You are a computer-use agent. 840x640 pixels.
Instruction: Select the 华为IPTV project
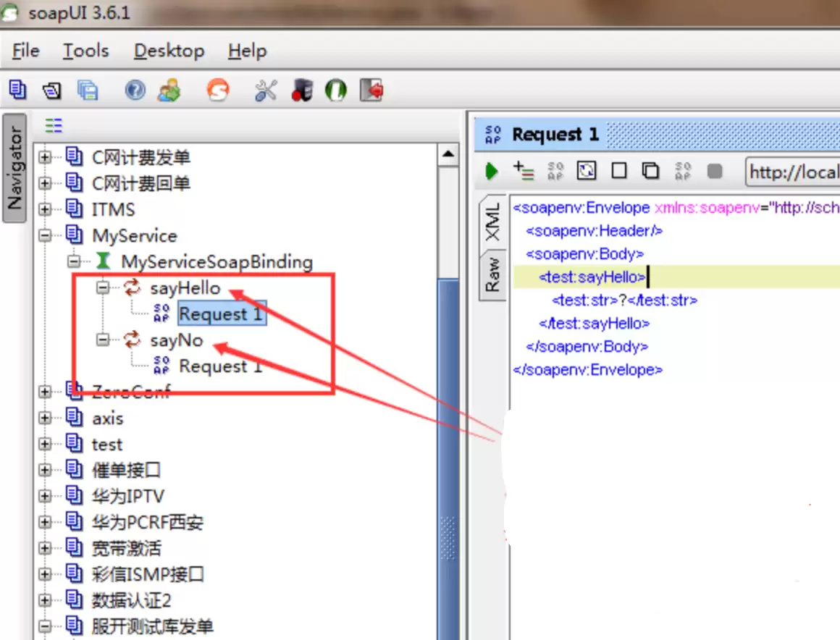[x=128, y=497]
